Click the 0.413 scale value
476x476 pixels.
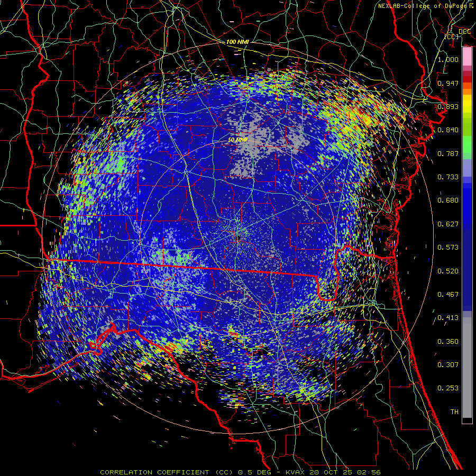[448, 318]
